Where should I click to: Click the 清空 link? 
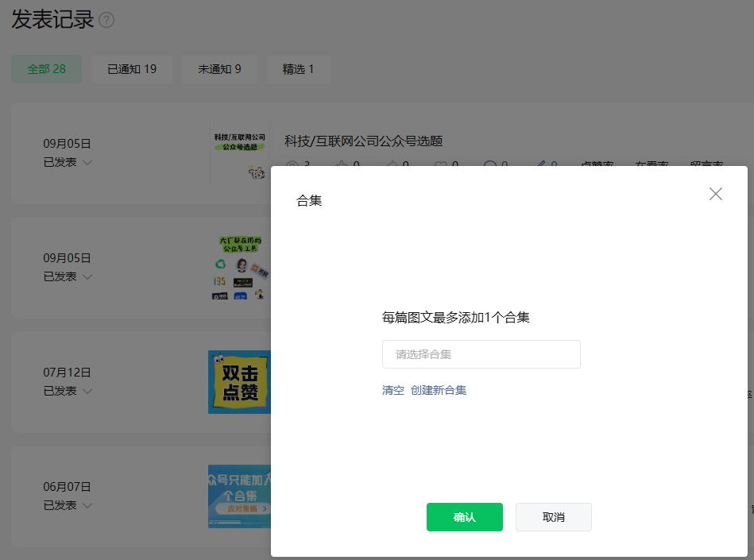tap(392, 390)
